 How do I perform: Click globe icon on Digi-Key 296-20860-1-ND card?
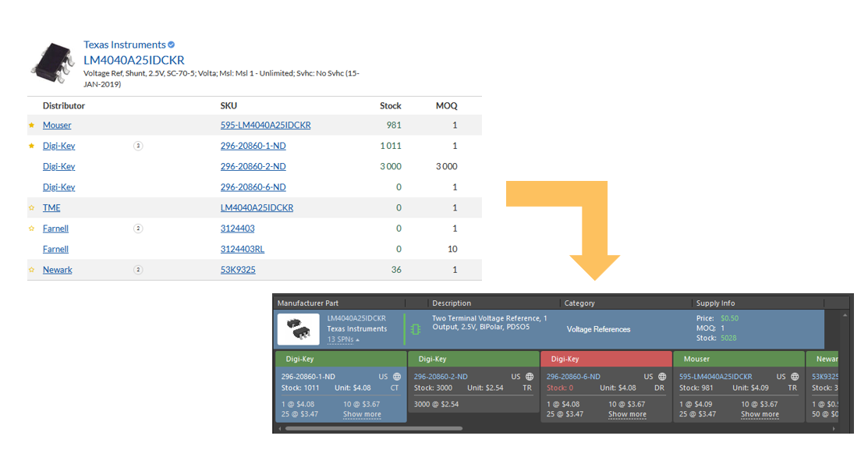tap(397, 377)
